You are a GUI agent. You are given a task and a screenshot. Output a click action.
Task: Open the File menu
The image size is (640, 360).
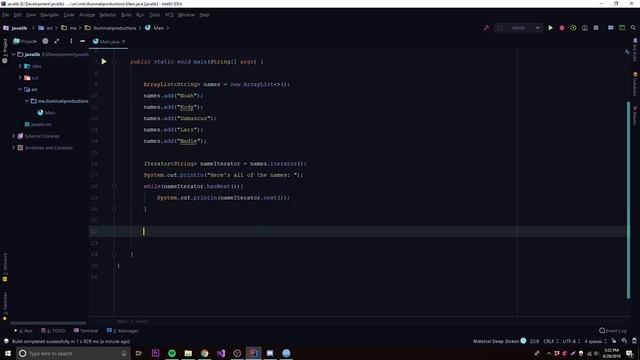click(x=5, y=15)
